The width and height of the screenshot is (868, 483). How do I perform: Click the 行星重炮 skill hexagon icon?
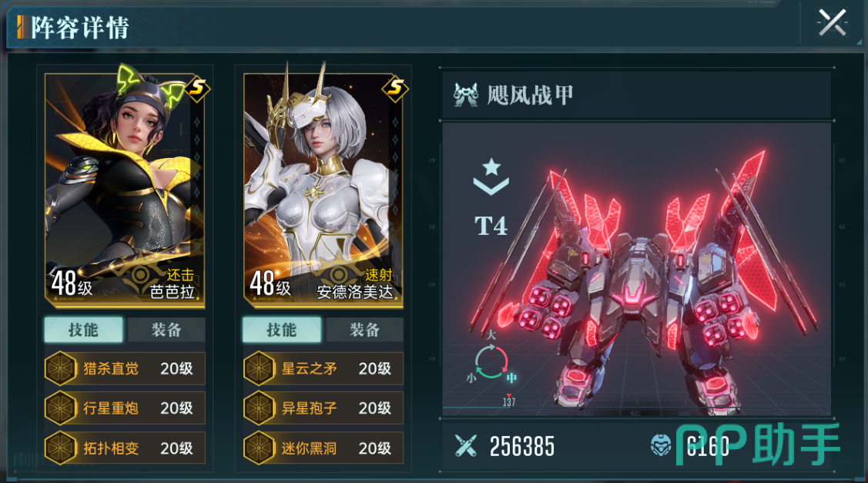point(60,408)
